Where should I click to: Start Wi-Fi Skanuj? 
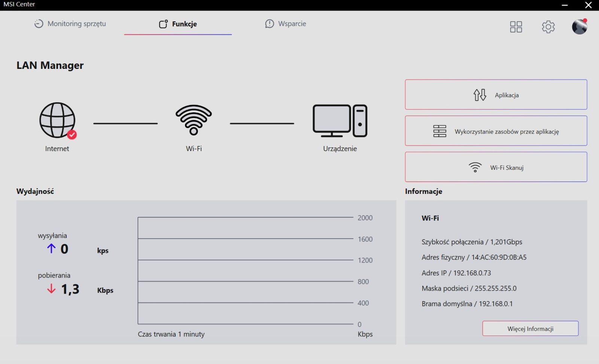[496, 167]
